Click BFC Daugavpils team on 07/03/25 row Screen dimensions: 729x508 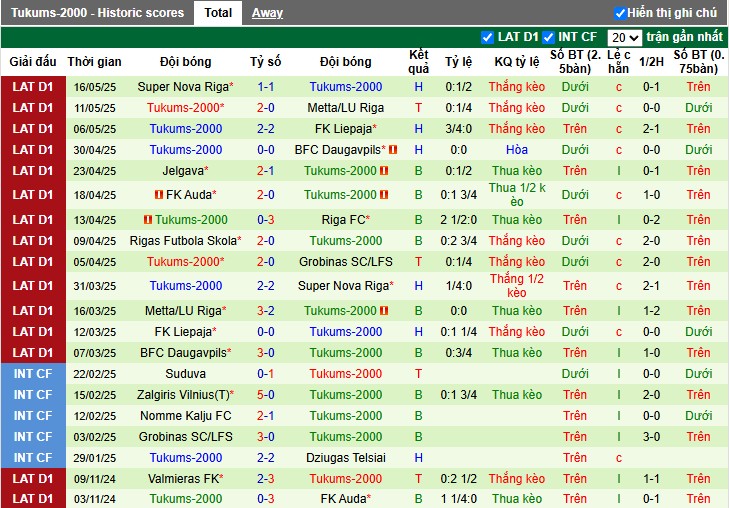pos(183,353)
